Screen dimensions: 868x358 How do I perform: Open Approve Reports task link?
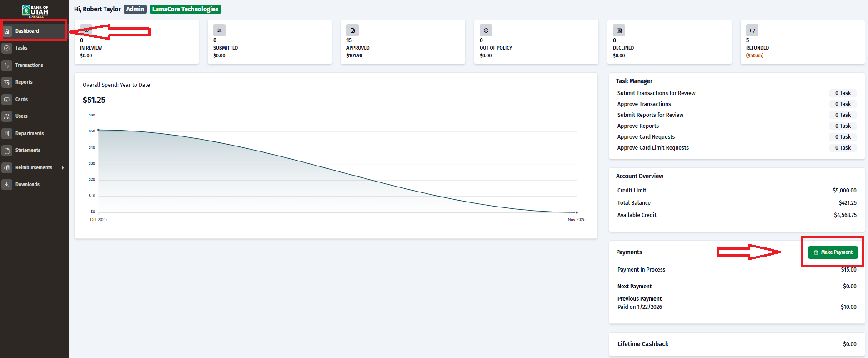[638, 126]
